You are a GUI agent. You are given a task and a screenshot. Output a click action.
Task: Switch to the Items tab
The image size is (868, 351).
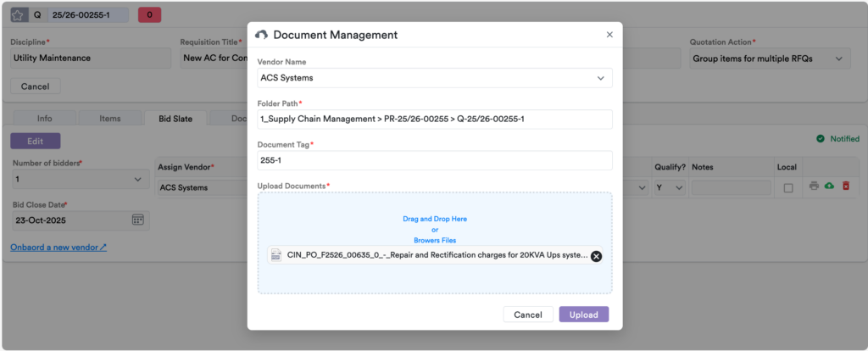tap(110, 119)
